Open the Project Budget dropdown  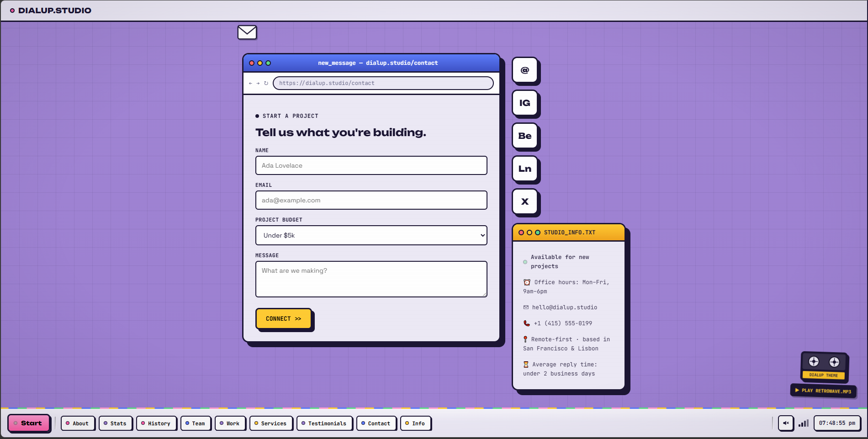pyautogui.click(x=371, y=235)
